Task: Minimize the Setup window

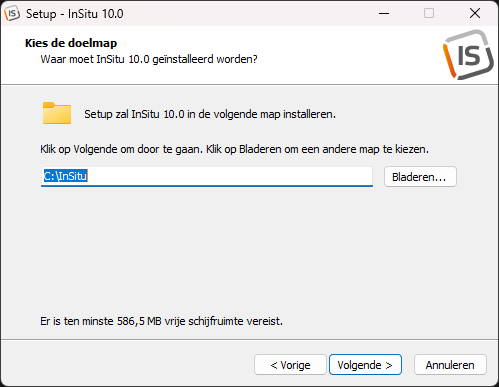Action: pyautogui.click(x=384, y=13)
